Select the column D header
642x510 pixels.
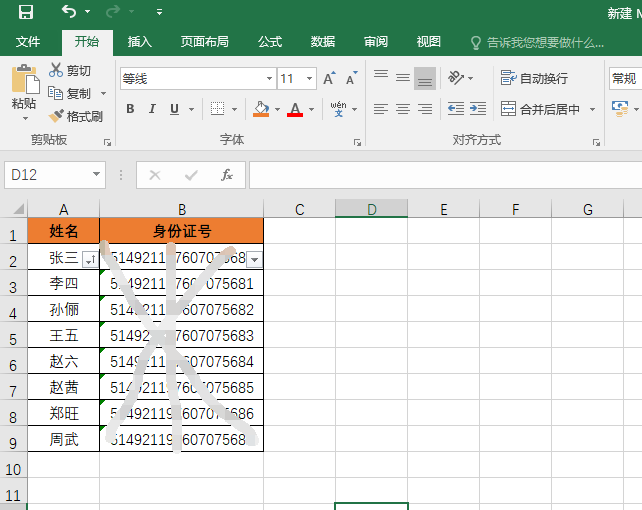pyautogui.click(x=371, y=209)
